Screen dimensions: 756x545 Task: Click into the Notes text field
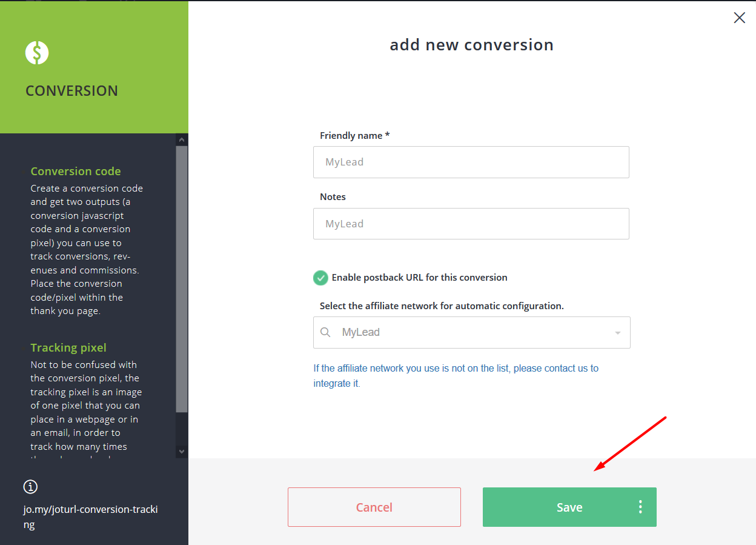tap(471, 224)
